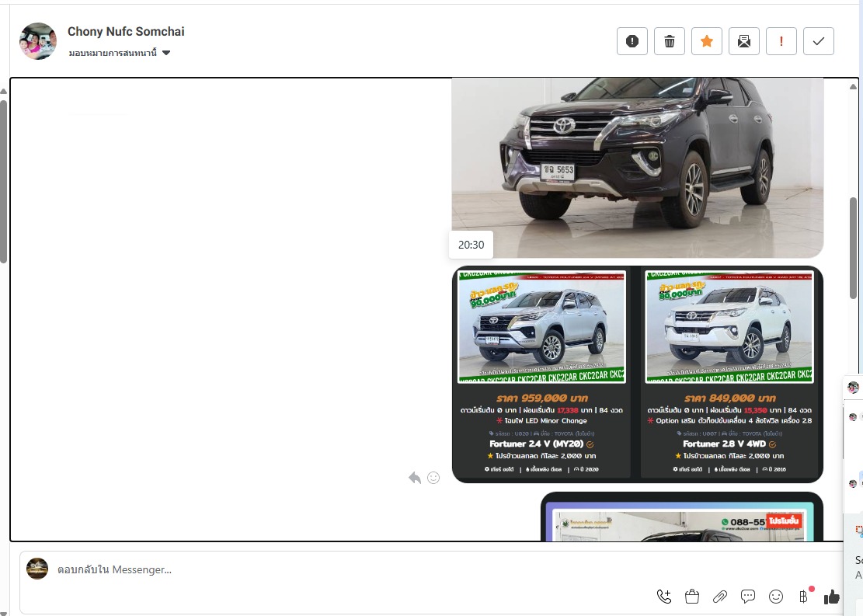863x616 pixels.
Task: Open emoji picker in reply box
Action: tap(776, 597)
